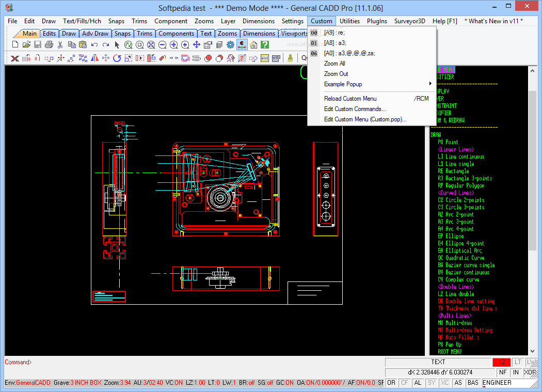Click the New drawing icon
Image resolution: width=542 pixels, height=392 pixels.
(x=15, y=44)
